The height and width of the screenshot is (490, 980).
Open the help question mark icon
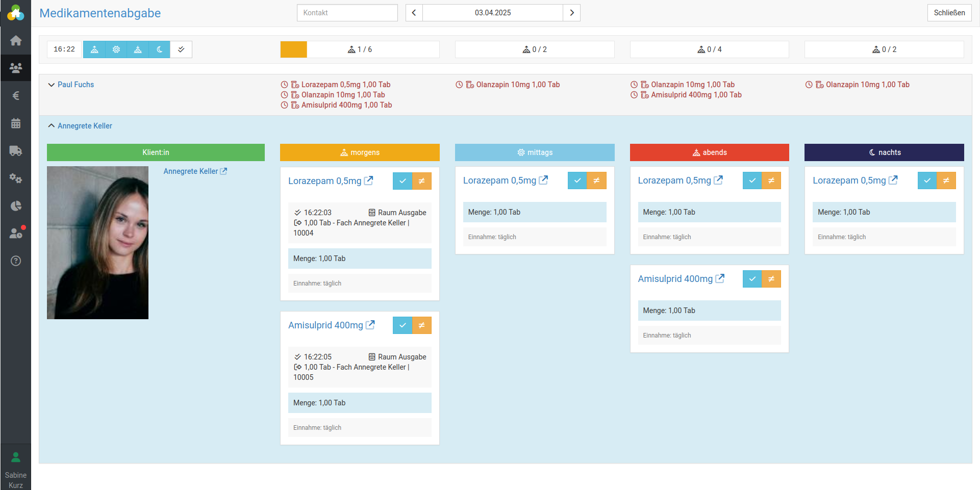tap(16, 261)
